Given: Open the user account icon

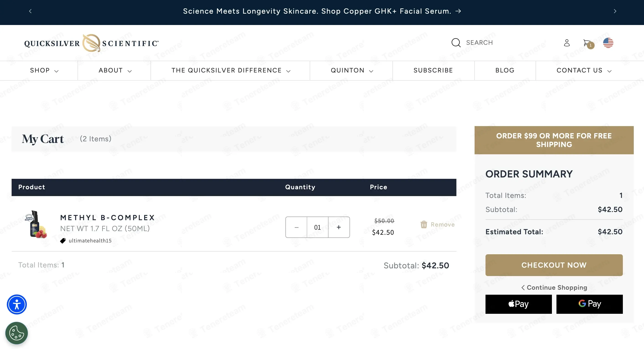Looking at the screenshot, I should [x=567, y=43].
